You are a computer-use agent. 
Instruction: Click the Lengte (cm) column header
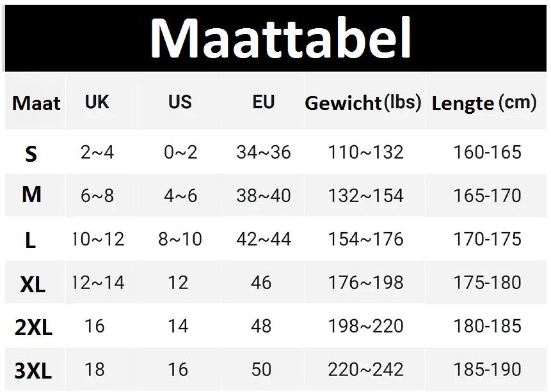[484, 103]
